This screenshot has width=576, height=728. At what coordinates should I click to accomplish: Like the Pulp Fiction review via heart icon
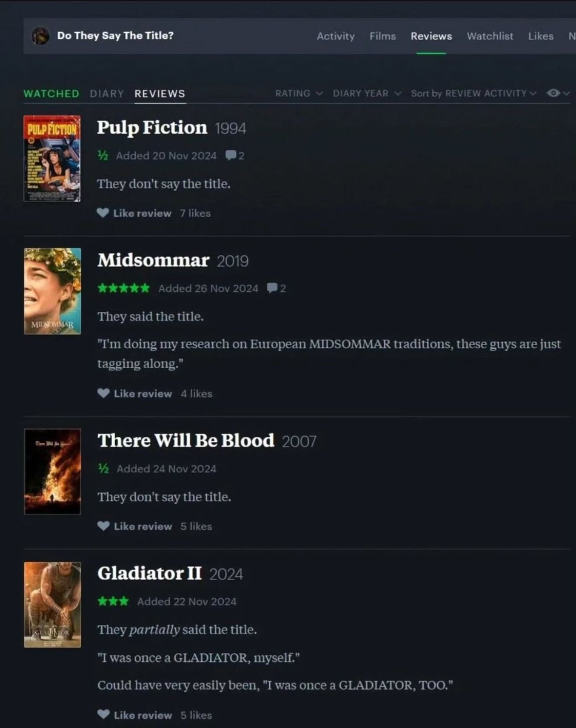(x=103, y=213)
